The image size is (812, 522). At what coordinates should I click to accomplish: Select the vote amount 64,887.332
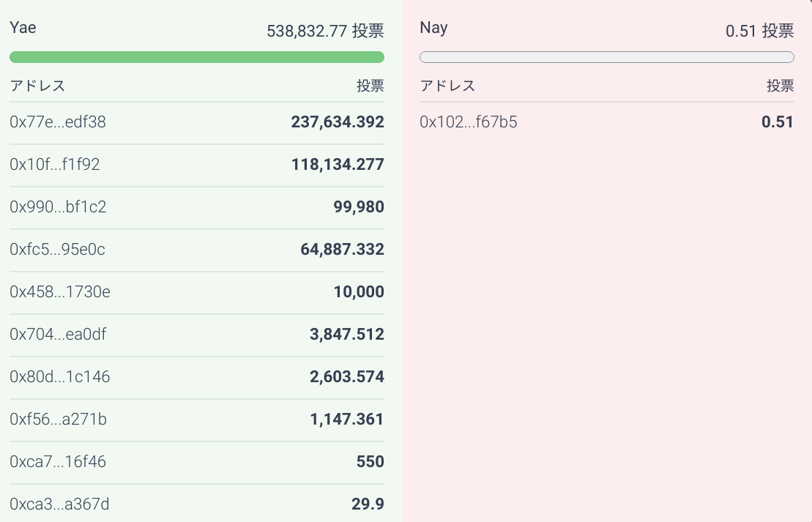click(343, 249)
